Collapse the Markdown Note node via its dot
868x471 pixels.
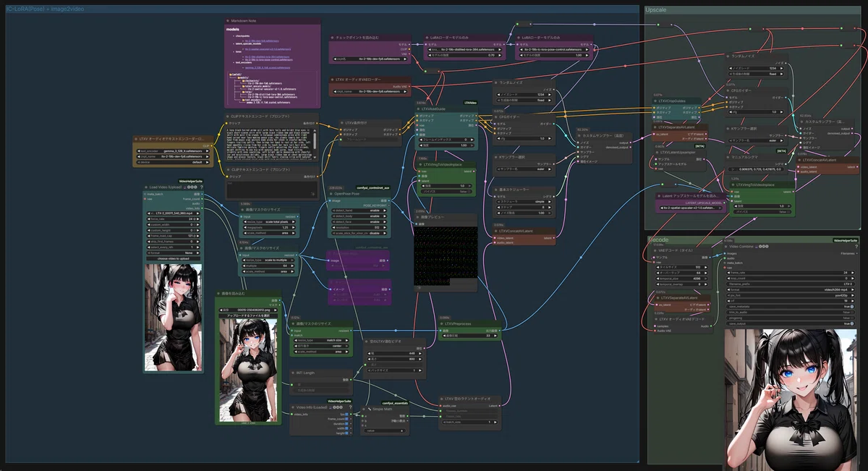click(228, 20)
